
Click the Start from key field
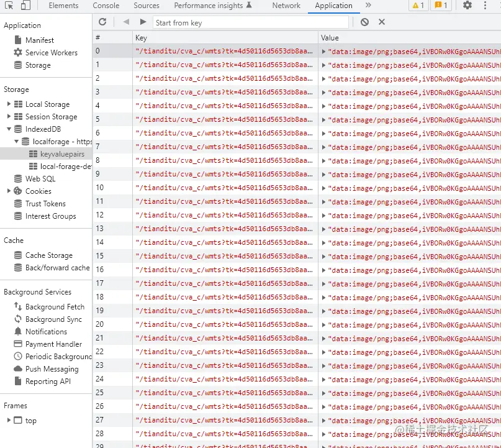tap(251, 23)
